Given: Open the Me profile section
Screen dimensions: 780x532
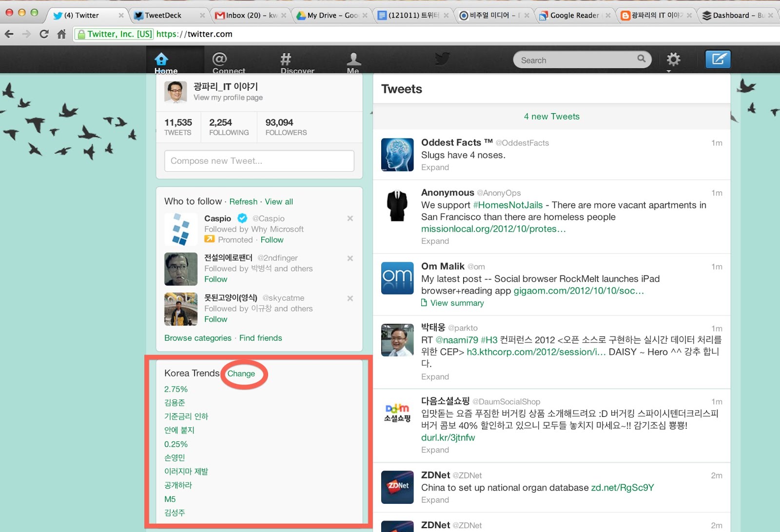Looking at the screenshot, I should click(x=353, y=63).
